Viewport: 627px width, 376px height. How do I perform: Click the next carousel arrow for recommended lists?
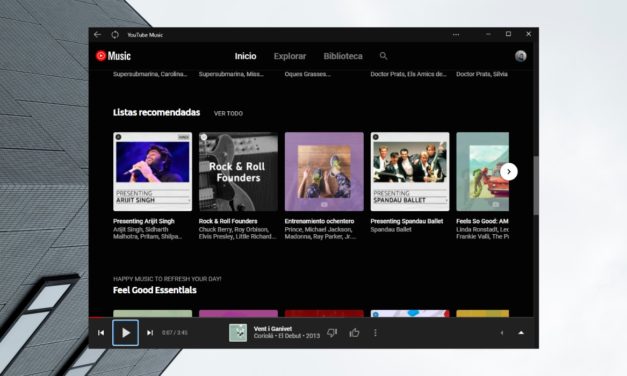pyautogui.click(x=509, y=172)
